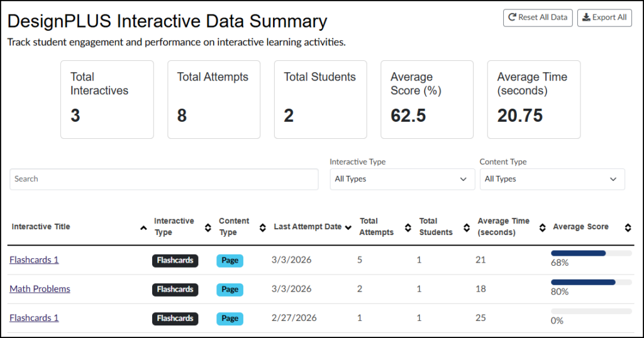Click the 68% average score bar

(591, 254)
